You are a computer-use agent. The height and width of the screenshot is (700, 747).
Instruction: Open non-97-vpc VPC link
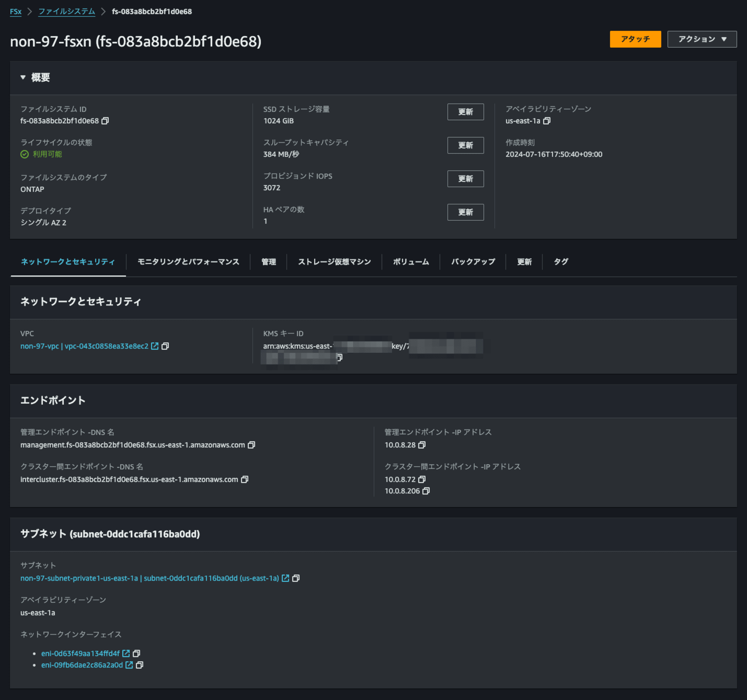(84, 346)
